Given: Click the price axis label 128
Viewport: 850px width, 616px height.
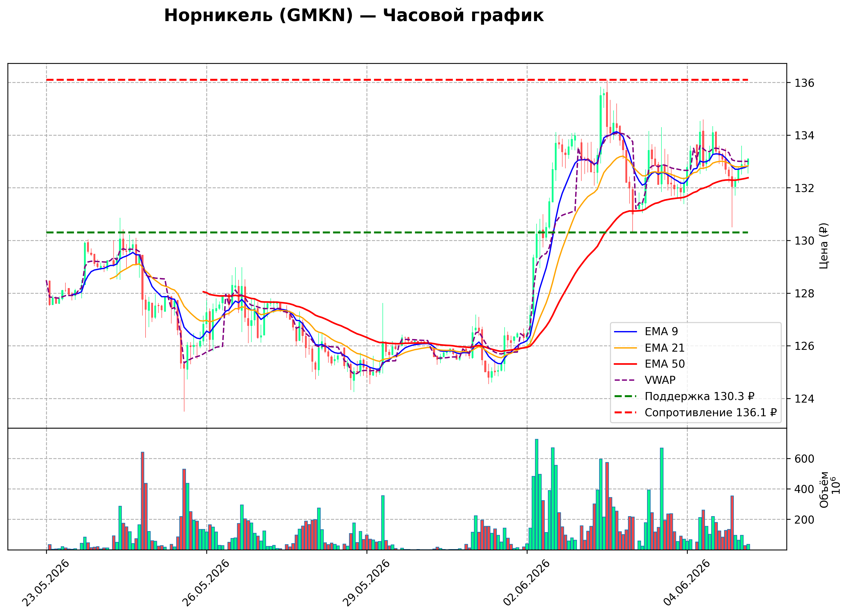Looking at the screenshot, I should 805,293.
